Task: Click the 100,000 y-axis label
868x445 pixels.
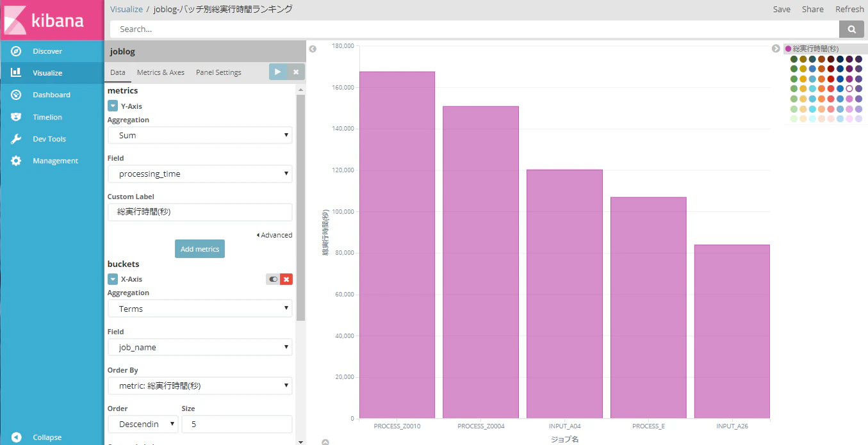Action: pyautogui.click(x=343, y=211)
